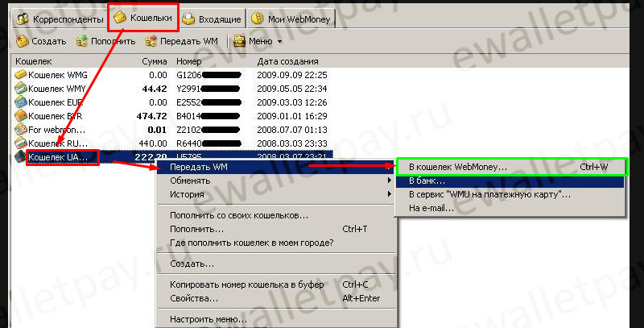Select the Кошелек UA... row icon
Image resolution: width=644 pixels, height=328 pixels.
pyautogui.click(x=21, y=157)
